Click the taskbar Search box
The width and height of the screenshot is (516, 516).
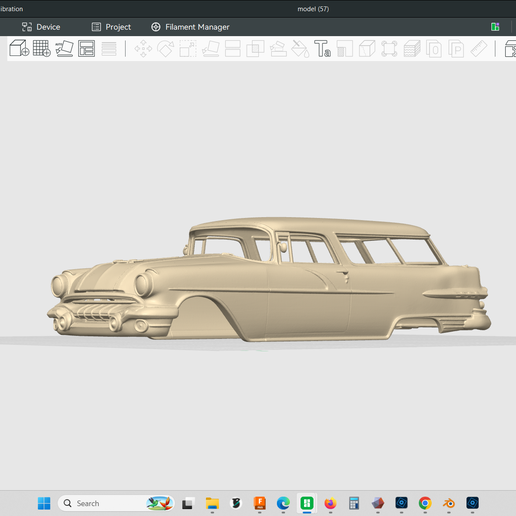116,503
